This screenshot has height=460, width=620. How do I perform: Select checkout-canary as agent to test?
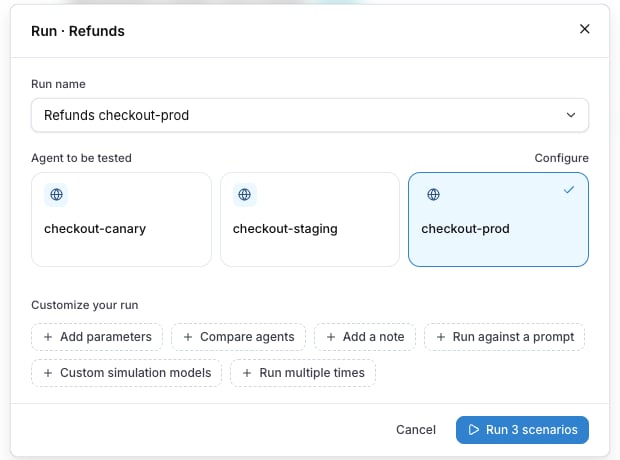(x=121, y=220)
